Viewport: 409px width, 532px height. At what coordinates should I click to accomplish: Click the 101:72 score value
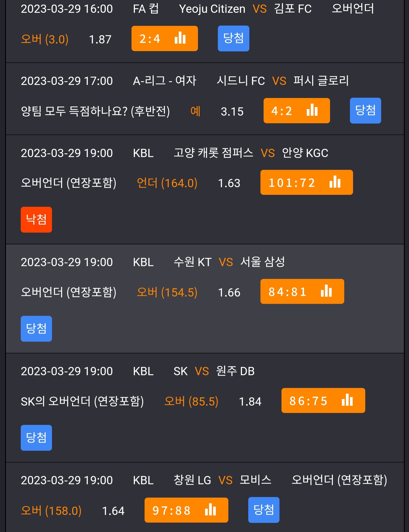(292, 183)
